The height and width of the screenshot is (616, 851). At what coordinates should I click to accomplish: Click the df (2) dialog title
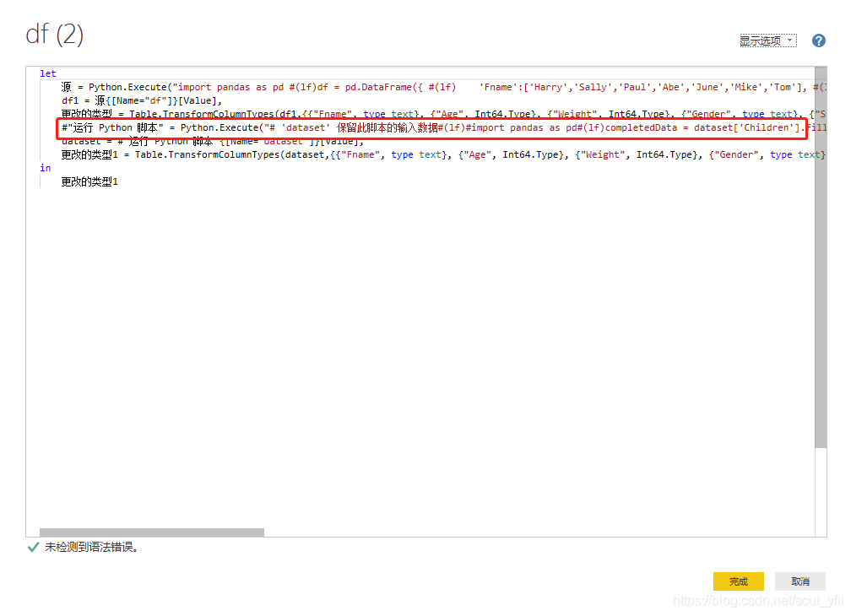pyautogui.click(x=54, y=34)
